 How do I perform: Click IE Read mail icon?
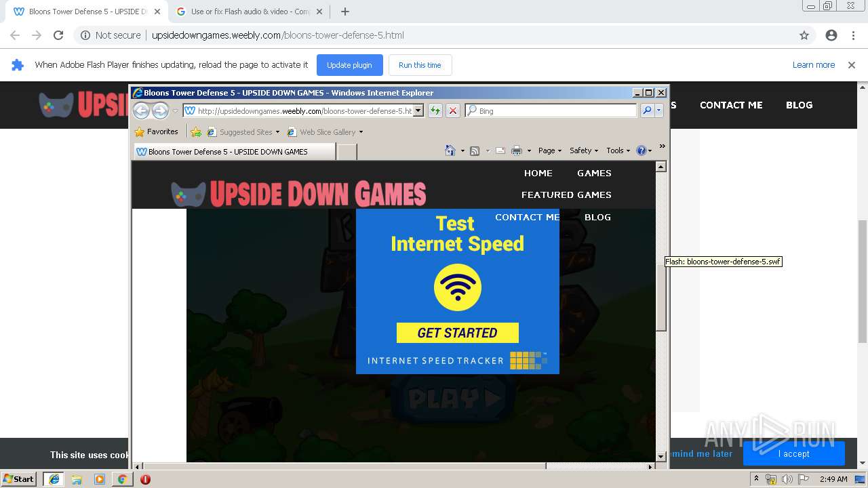click(500, 150)
